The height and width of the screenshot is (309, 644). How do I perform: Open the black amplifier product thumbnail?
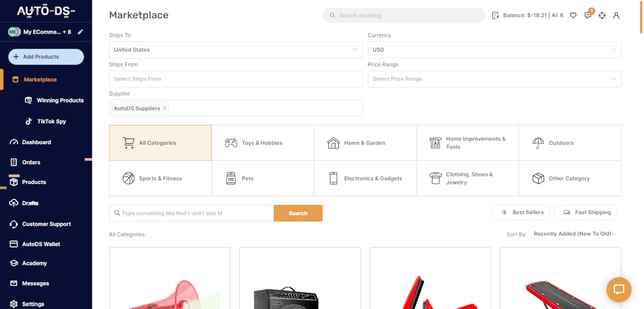pos(300,278)
